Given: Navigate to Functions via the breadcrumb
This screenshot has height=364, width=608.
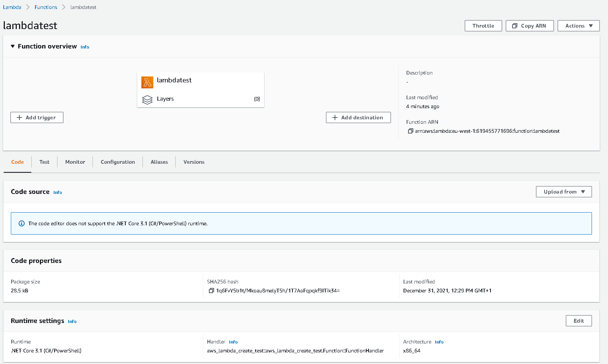Looking at the screenshot, I should click(46, 7).
